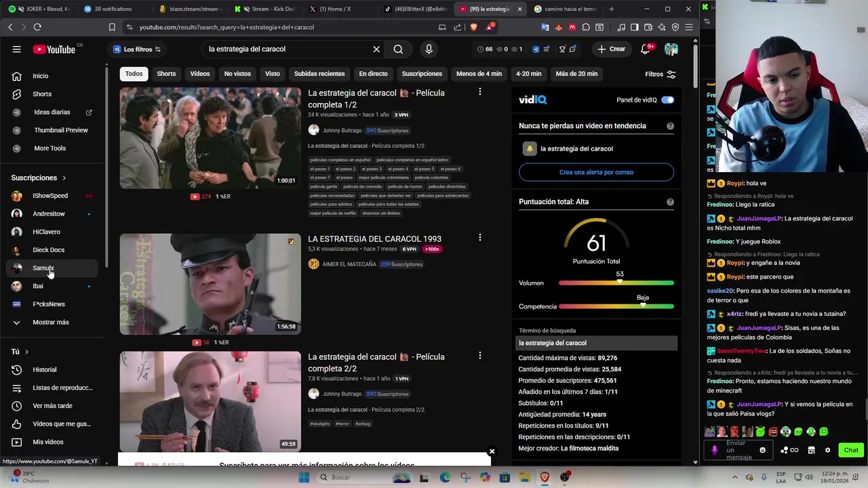This screenshot has height=488, width=868.
Task: Open Ideas diarias in the sidebar
Action: click(53, 112)
